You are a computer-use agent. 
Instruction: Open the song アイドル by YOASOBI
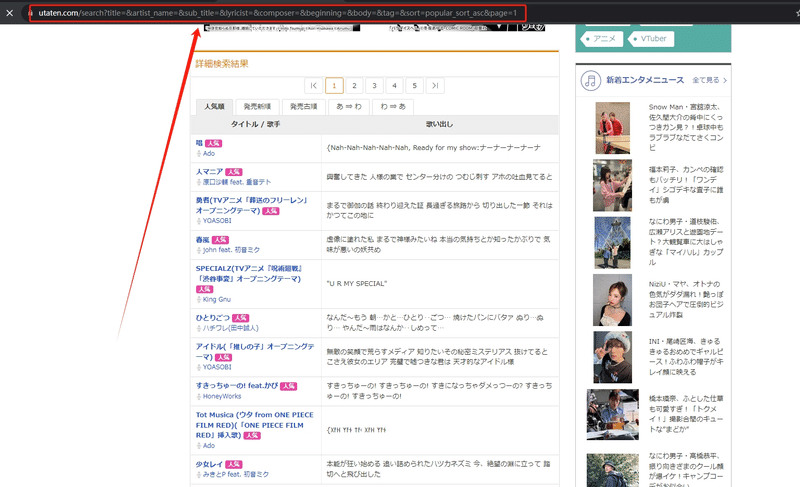tap(255, 351)
